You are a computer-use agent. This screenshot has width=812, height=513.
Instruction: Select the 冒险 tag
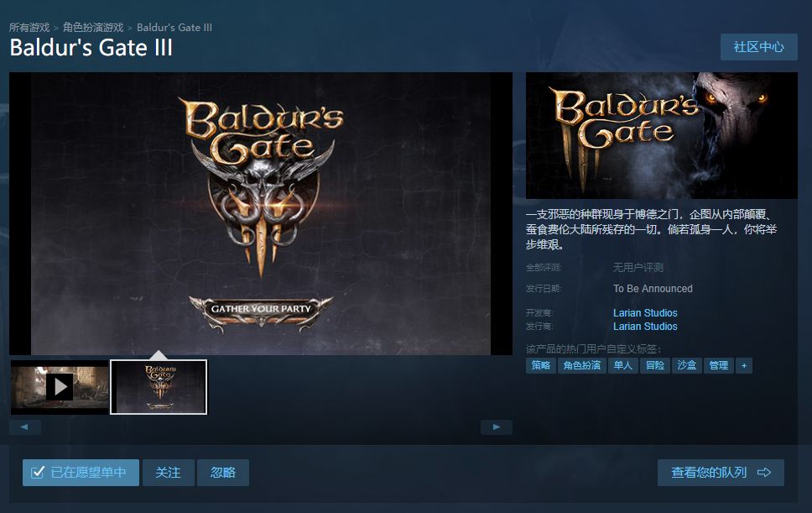click(x=655, y=365)
